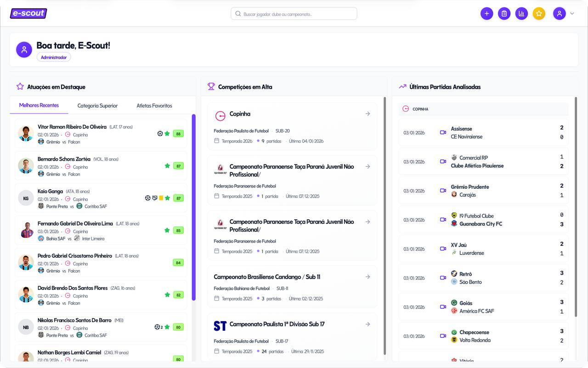The width and height of the screenshot is (588, 368).
Task: Switch to Categoria Superior tab
Action: point(97,106)
